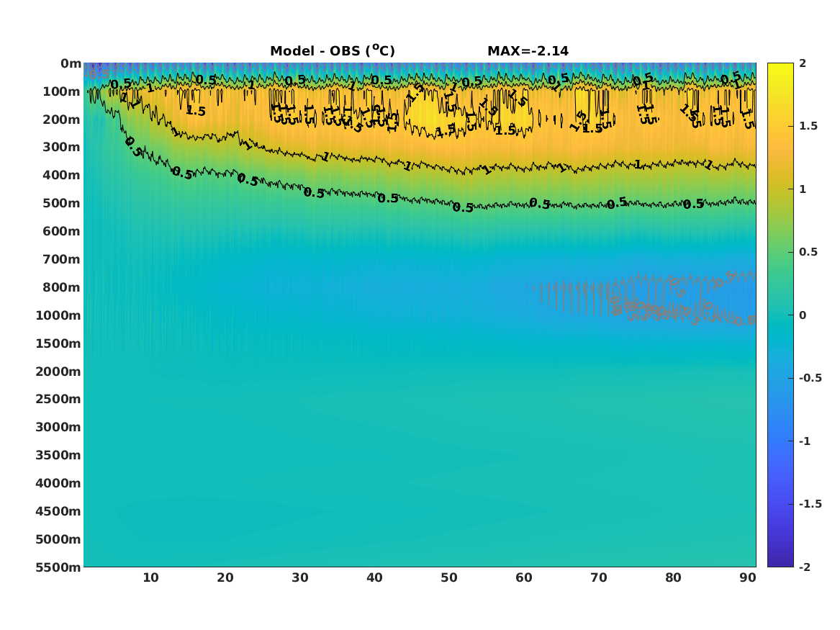Screen dimensions: 840x630
Task: Pick the "40" x-axis tick label
Action: coord(374,577)
